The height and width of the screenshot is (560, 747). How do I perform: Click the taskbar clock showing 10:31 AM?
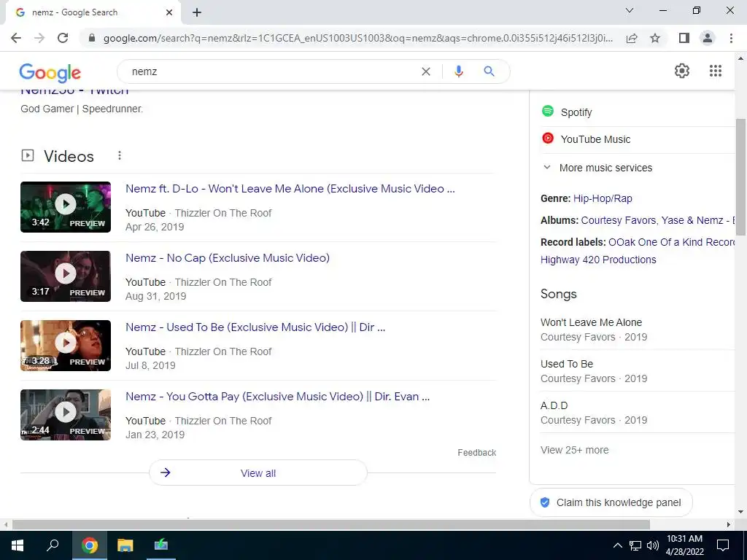point(684,545)
